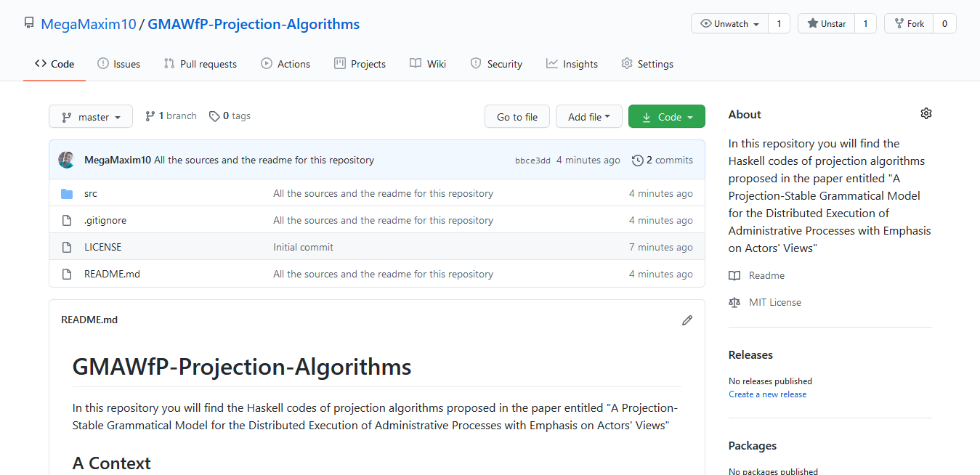Image resolution: width=980 pixels, height=475 pixels.
Task: Open commit message on README.md row
Action: click(x=383, y=274)
